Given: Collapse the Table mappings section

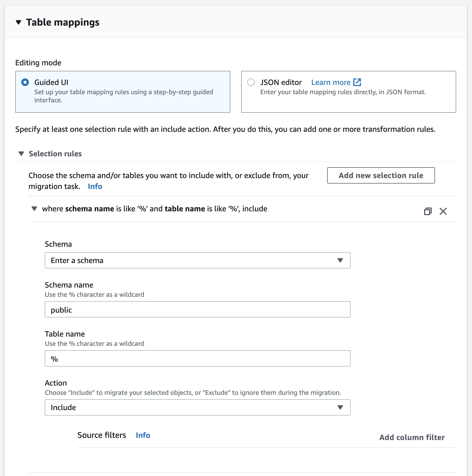Looking at the screenshot, I should tap(19, 22).
